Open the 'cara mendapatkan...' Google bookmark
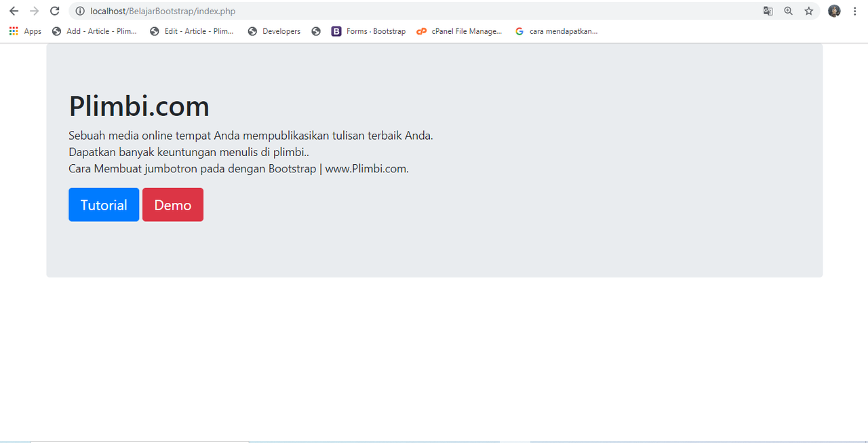This screenshot has height=443, width=868. click(x=556, y=31)
